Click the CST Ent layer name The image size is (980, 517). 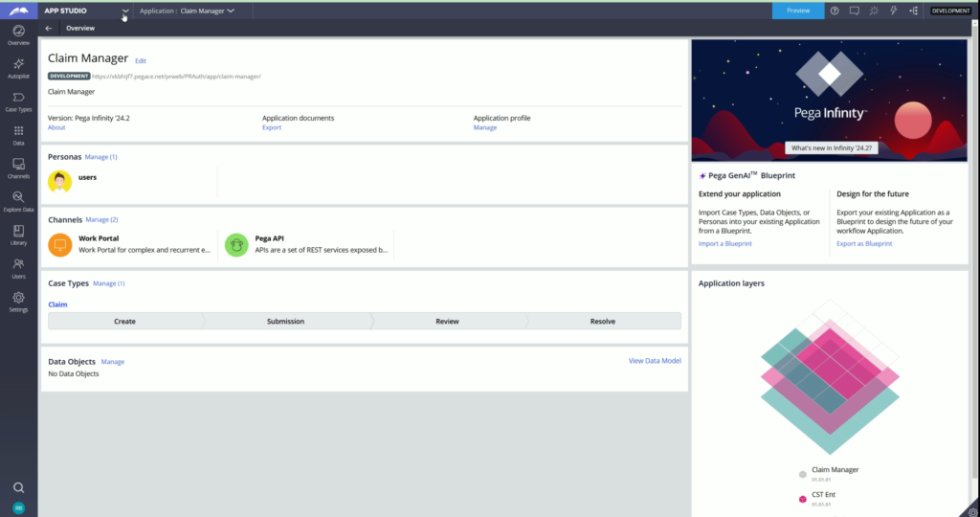(824, 494)
